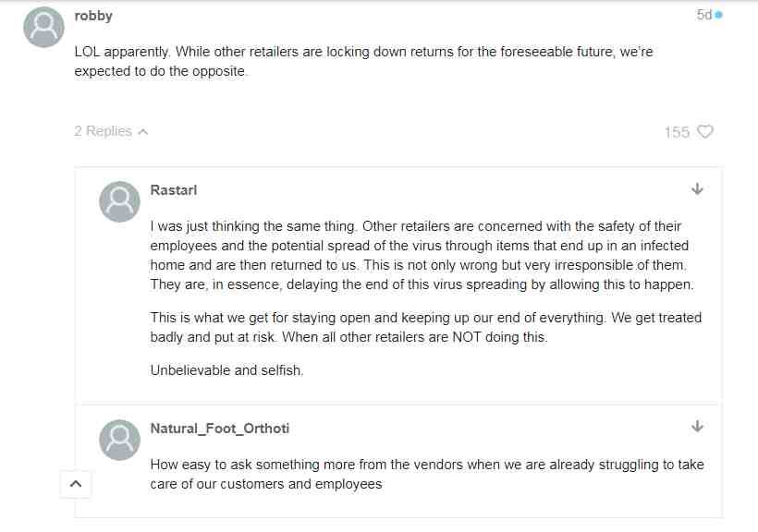Click the chevron beside 2 Replies
This screenshot has height=532, width=758.
[x=142, y=131]
